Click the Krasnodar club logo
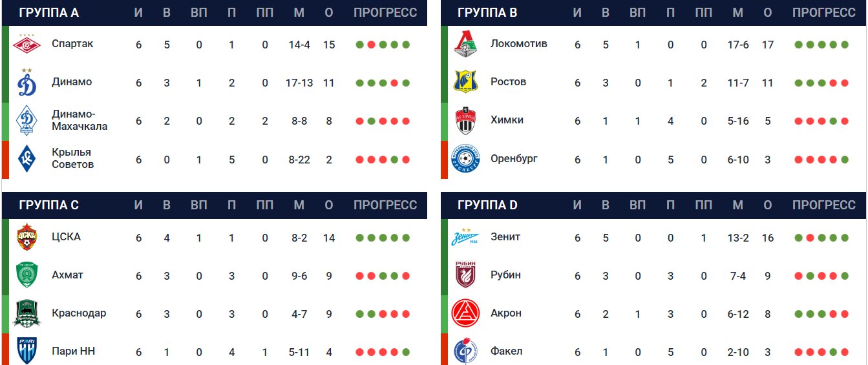The width and height of the screenshot is (868, 365). pyautogui.click(x=26, y=313)
